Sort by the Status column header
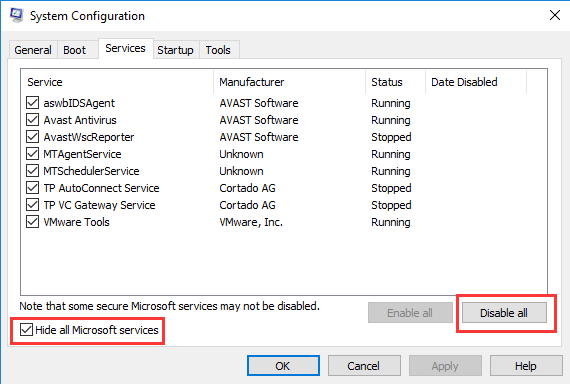The image size is (570, 384). click(396, 82)
